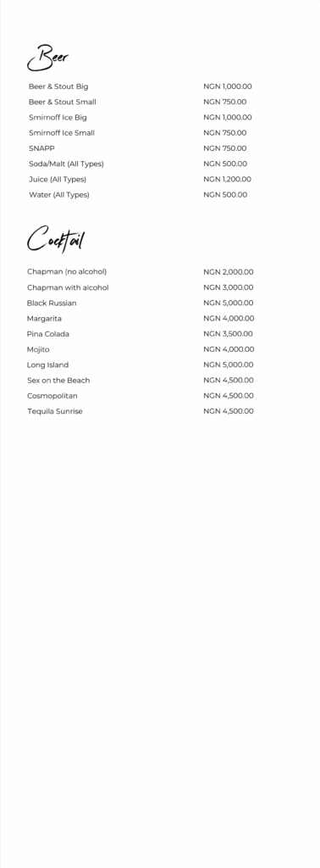Viewport: 320px width, 868px height.
Task: Select Chapman with alcohol
Action: tap(68, 287)
